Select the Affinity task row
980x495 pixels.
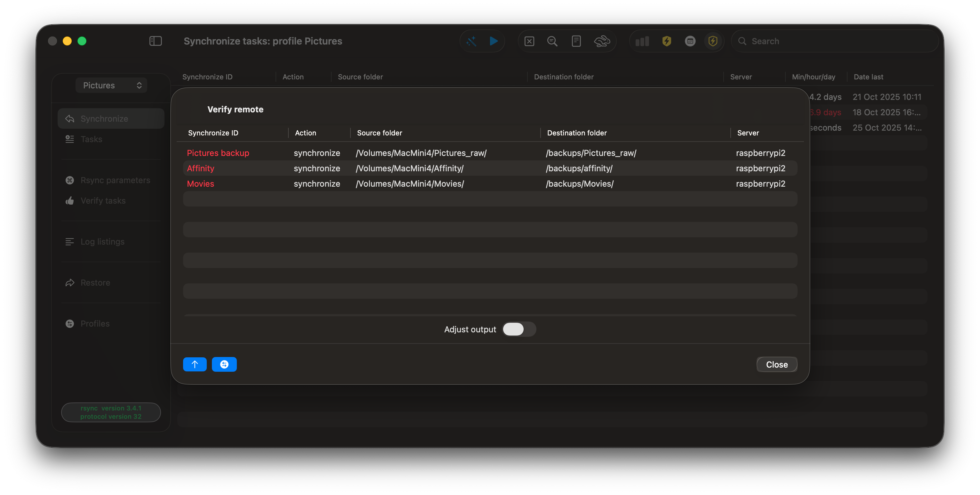pyautogui.click(x=200, y=168)
